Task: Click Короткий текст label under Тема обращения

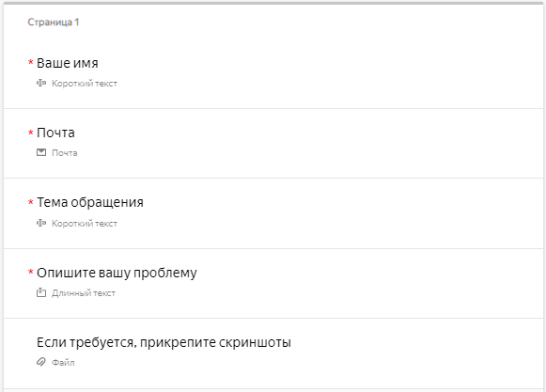Action: (x=85, y=224)
